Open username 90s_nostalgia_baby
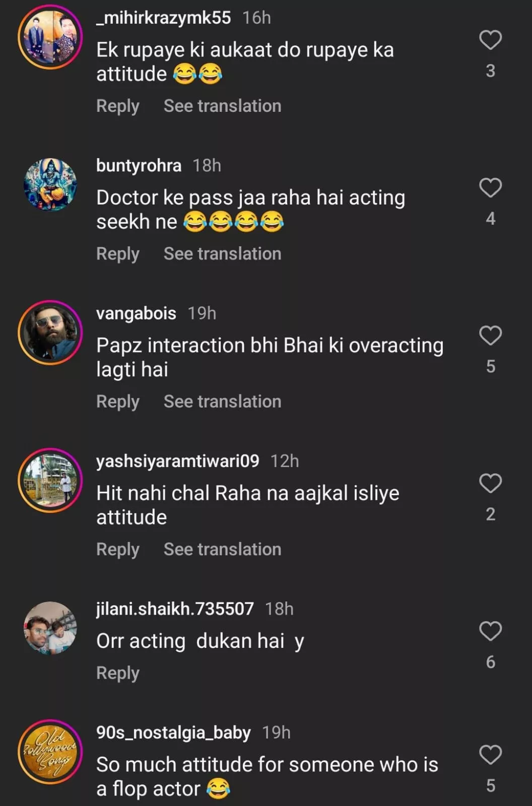Viewport: 532px width, 806px height. pos(173,732)
